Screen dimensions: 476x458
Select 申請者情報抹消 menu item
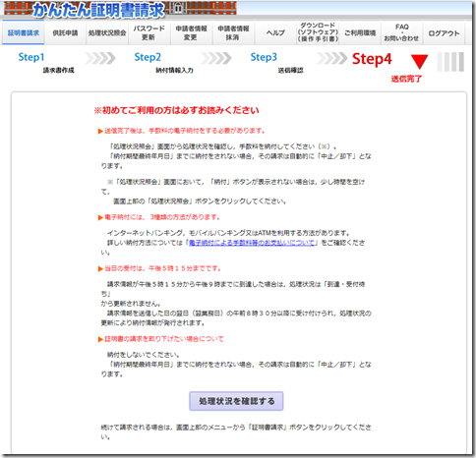click(233, 32)
